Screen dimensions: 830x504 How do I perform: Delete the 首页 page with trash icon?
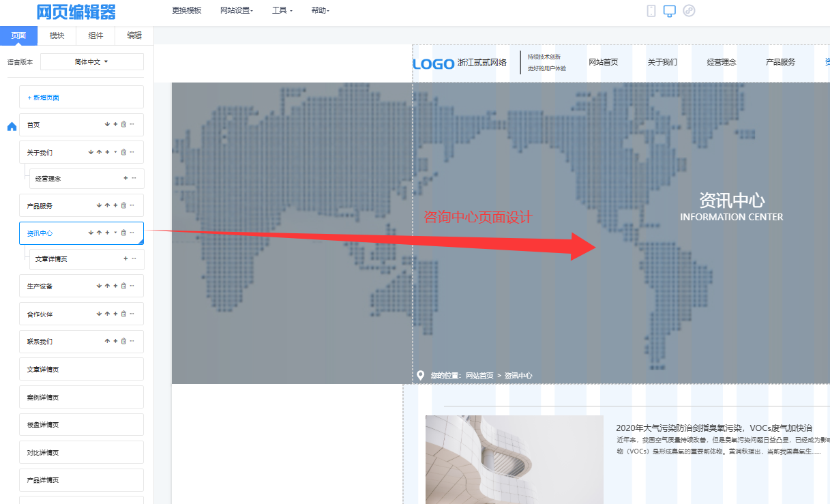click(x=123, y=124)
